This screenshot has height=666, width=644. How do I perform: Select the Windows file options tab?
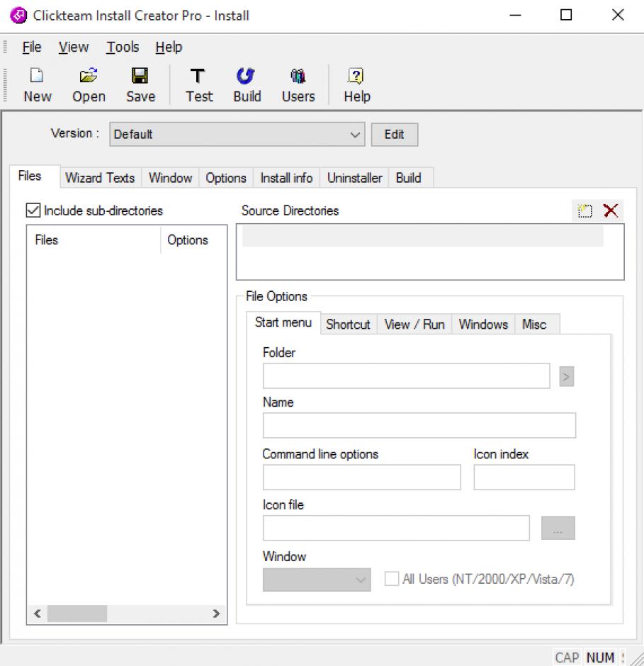483,324
